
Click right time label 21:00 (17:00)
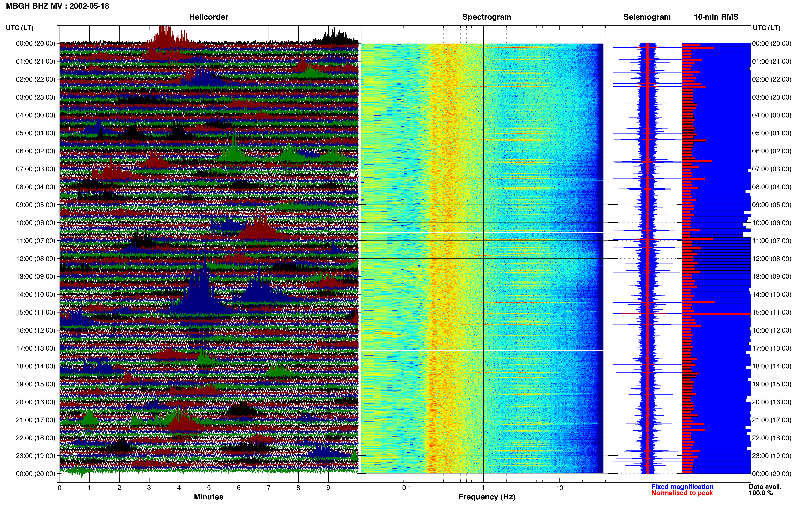[772, 420]
